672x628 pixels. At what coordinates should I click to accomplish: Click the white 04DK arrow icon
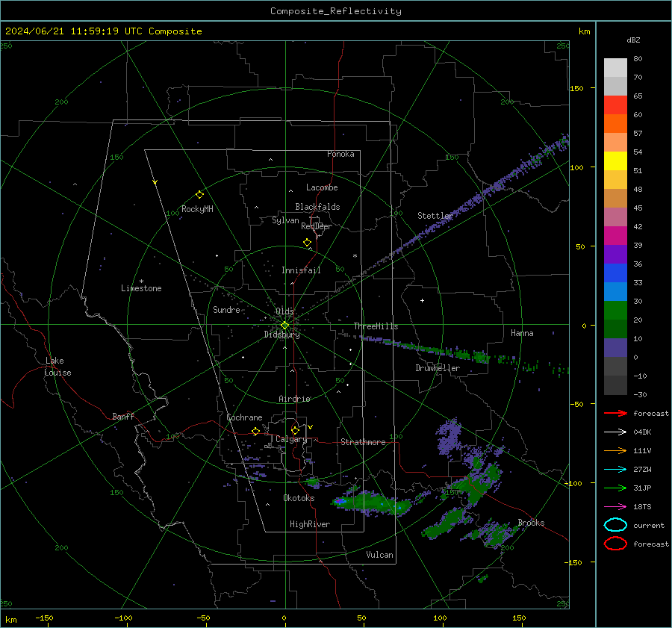[x=615, y=432]
